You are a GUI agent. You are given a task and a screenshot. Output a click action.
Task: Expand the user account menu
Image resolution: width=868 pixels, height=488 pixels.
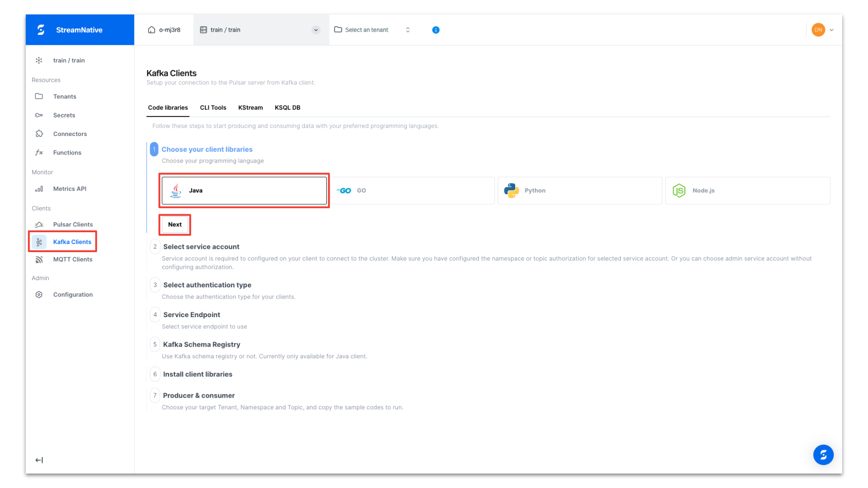(823, 30)
